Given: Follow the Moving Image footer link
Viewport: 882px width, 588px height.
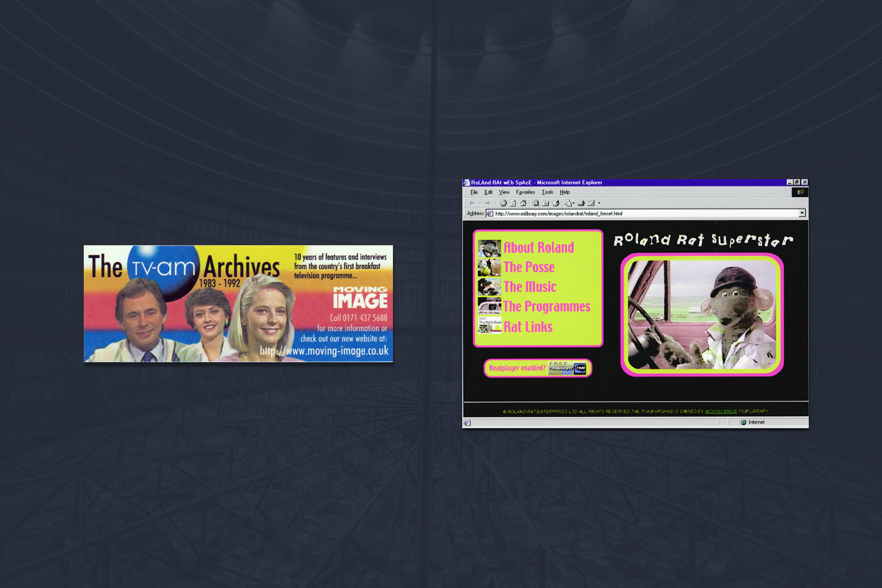Looking at the screenshot, I should (721, 411).
